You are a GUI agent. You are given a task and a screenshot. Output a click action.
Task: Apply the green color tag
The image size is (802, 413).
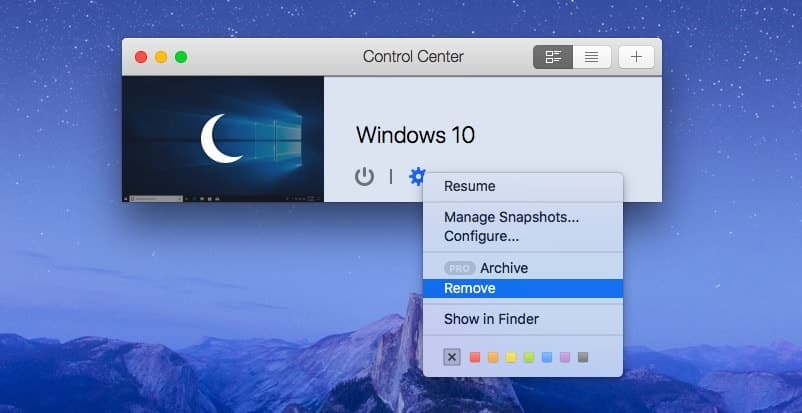click(x=529, y=357)
